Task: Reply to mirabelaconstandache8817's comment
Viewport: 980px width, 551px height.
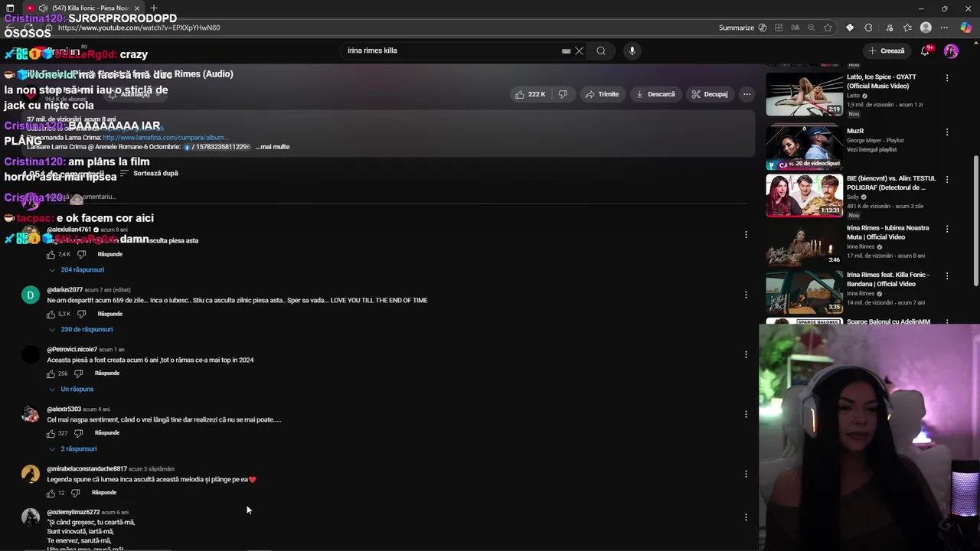Action: tap(104, 493)
